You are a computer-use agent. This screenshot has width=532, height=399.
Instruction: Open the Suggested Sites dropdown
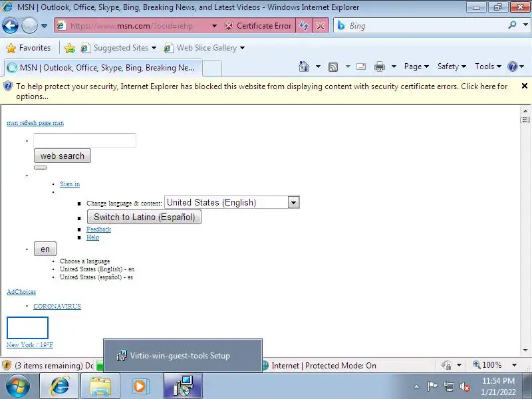pyautogui.click(x=118, y=48)
